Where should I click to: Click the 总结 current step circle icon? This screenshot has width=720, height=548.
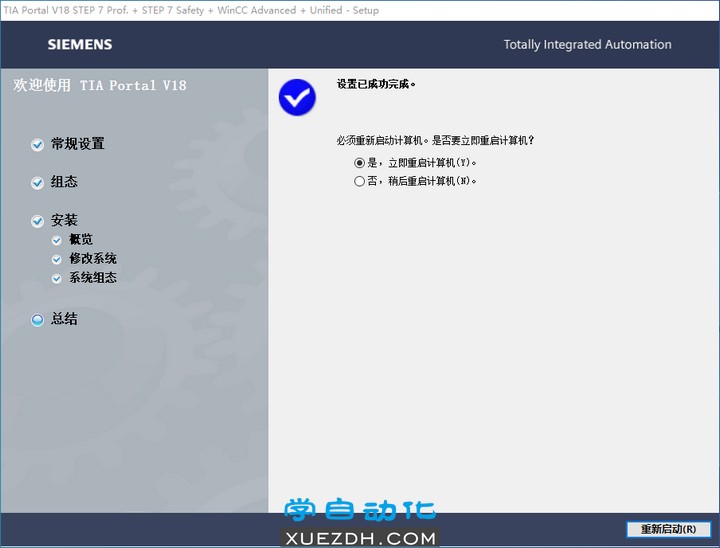37,320
